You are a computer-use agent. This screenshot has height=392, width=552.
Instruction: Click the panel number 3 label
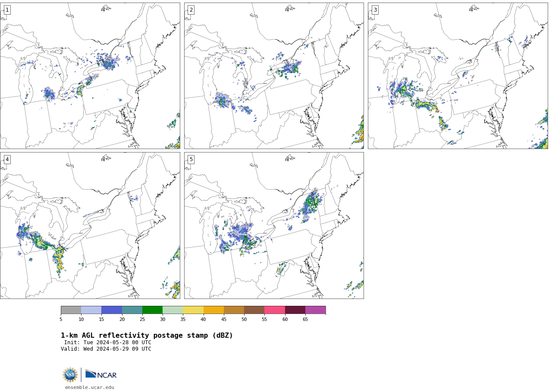[x=375, y=10]
